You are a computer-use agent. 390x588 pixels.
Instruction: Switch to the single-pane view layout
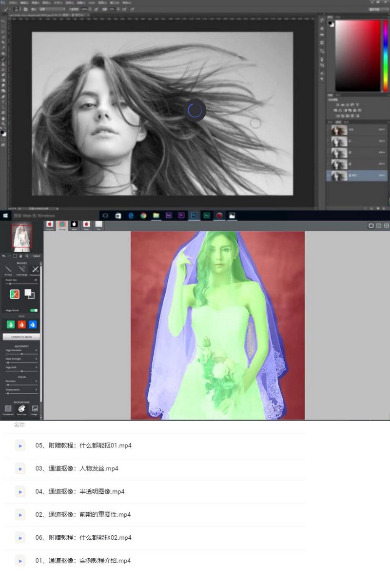click(371, 225)
